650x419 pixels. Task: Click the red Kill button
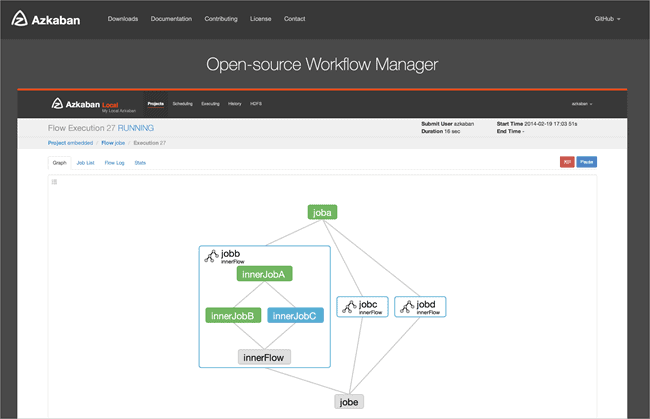567,162
